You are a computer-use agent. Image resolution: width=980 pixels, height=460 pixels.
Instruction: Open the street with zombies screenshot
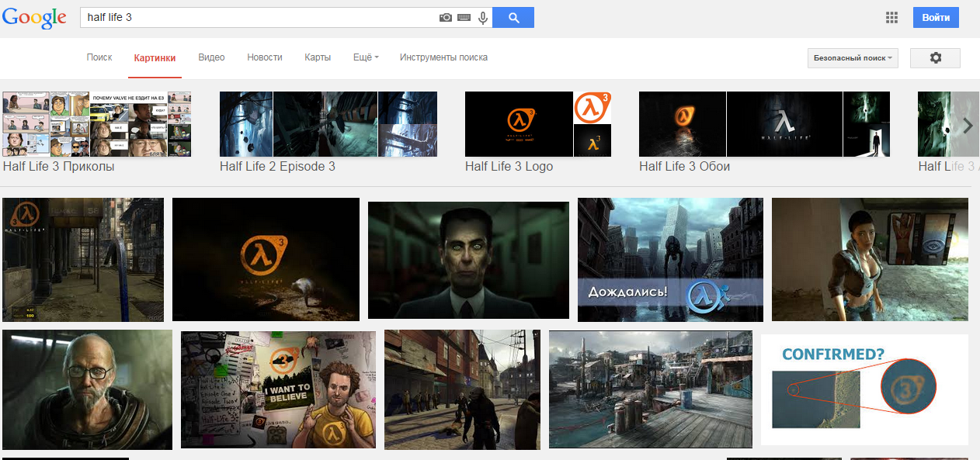coord(463,389)
